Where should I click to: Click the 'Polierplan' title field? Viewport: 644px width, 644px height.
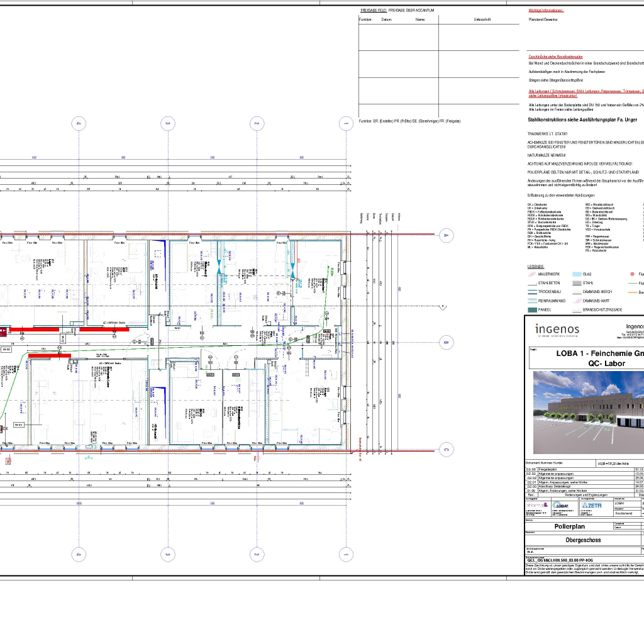pos(569,526)
